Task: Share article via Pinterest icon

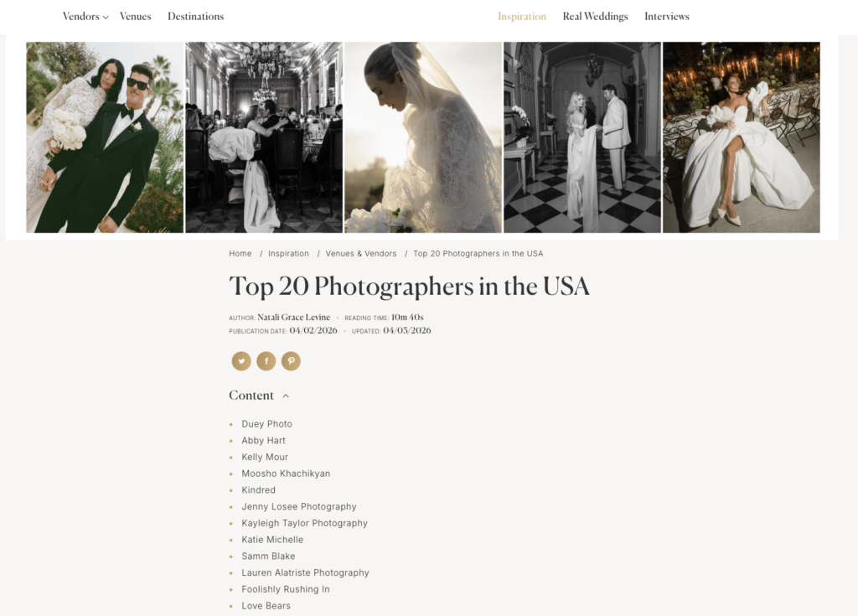Action: 291,361
